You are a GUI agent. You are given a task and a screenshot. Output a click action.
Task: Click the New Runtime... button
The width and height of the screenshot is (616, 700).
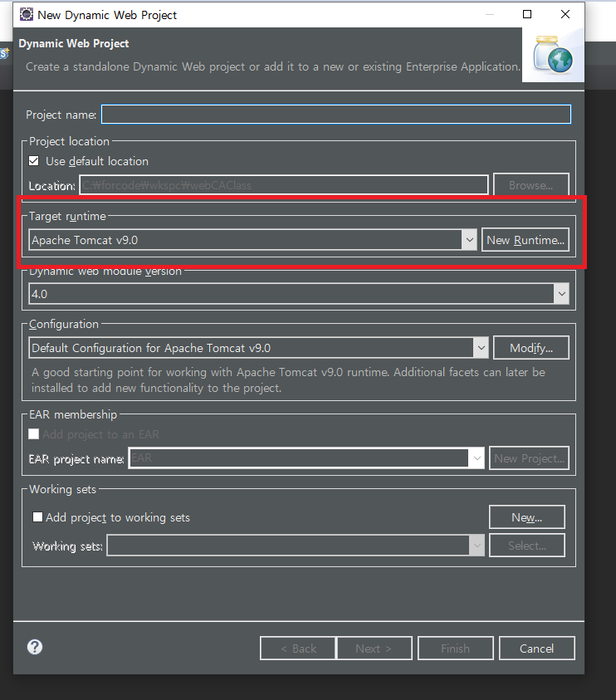tap(526, 240)
